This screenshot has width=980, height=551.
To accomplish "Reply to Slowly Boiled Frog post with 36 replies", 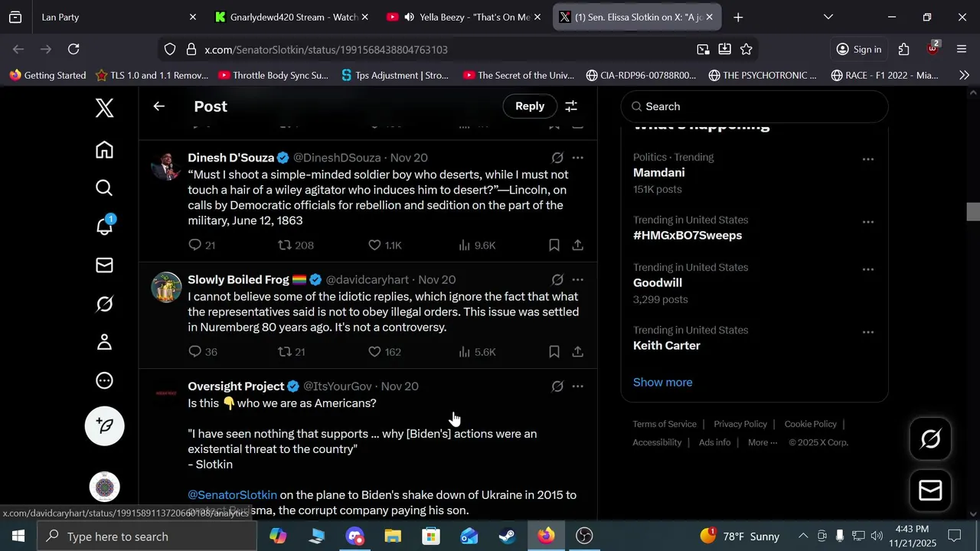I will [203, 352].
